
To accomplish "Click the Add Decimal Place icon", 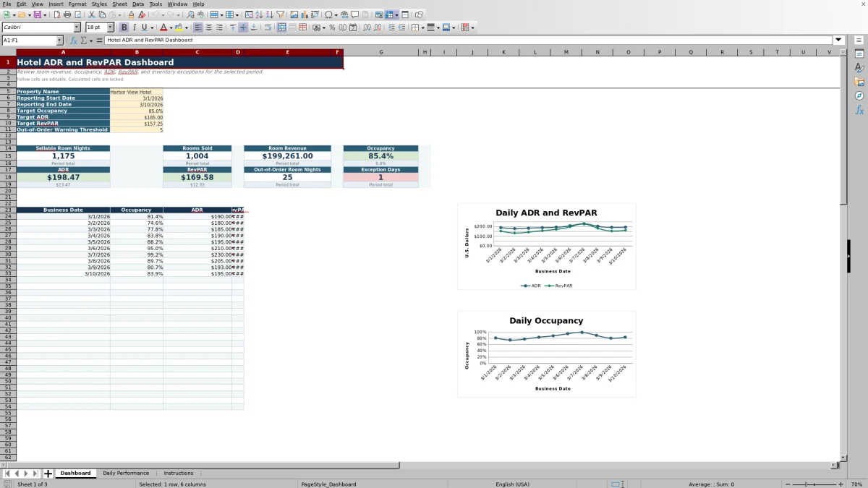I will coord(367,27).
